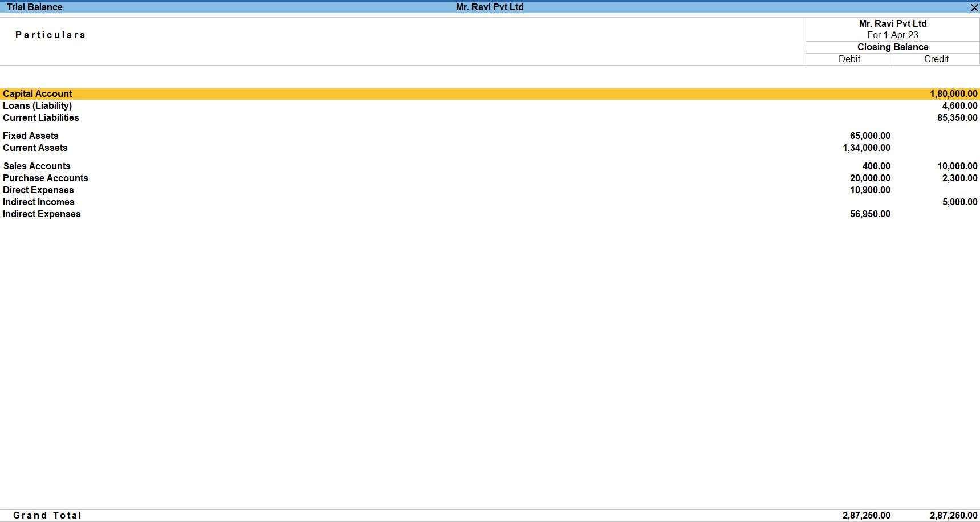
Task: Select the Sales Accounts row
Action: (37, 166)
